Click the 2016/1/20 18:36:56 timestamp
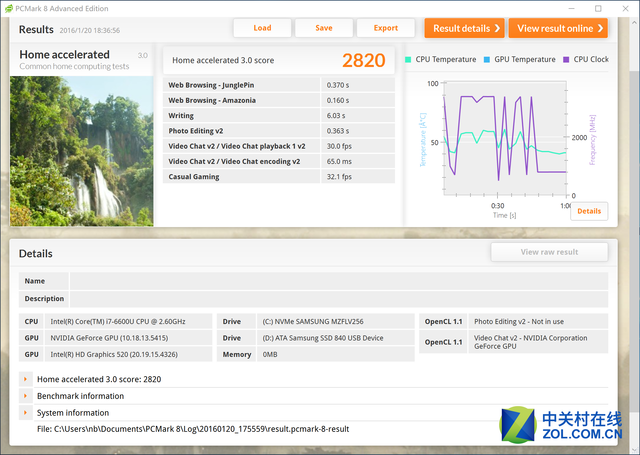This screenshot has width=640, height=455. [90, 31]
